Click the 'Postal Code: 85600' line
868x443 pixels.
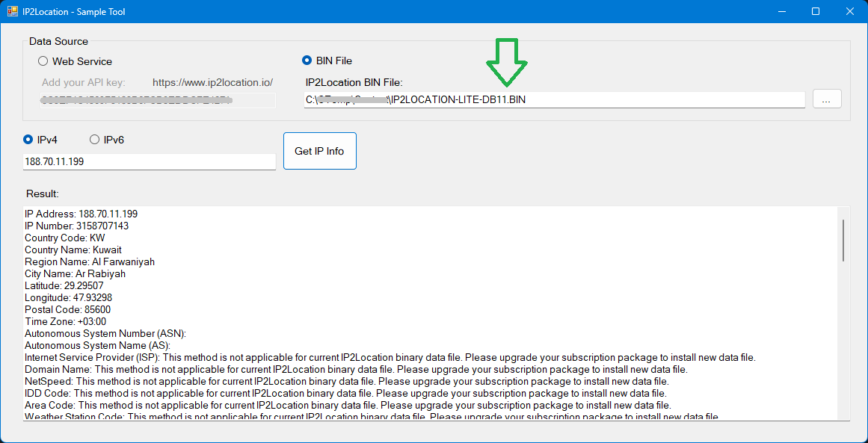[67, 309]
